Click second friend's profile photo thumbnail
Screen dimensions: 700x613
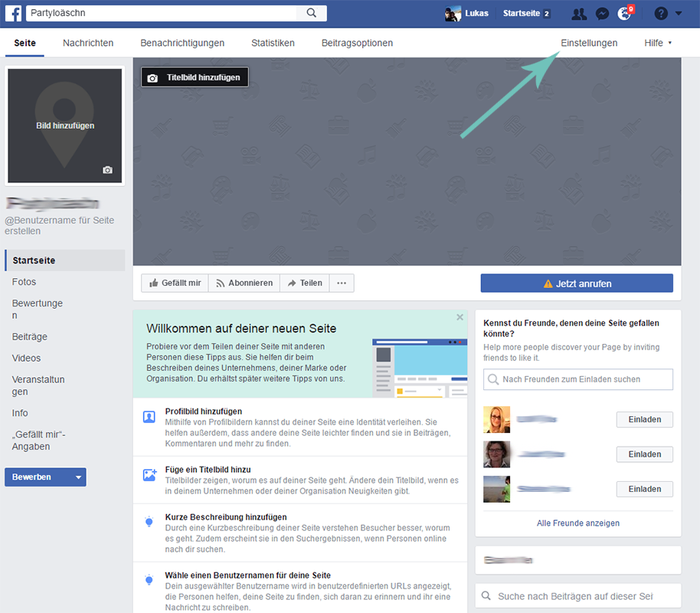coord(496,454)
